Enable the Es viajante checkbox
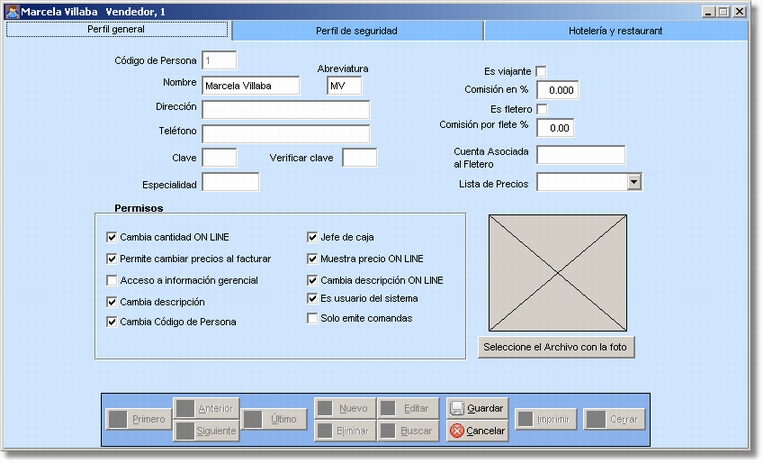Viewport: 763px width, 463px height. [542, 72]
